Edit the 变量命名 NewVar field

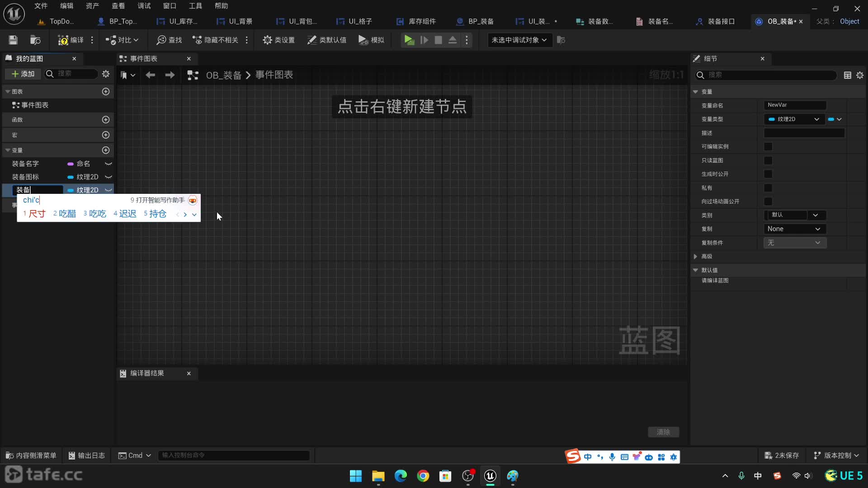click(795, 105)
